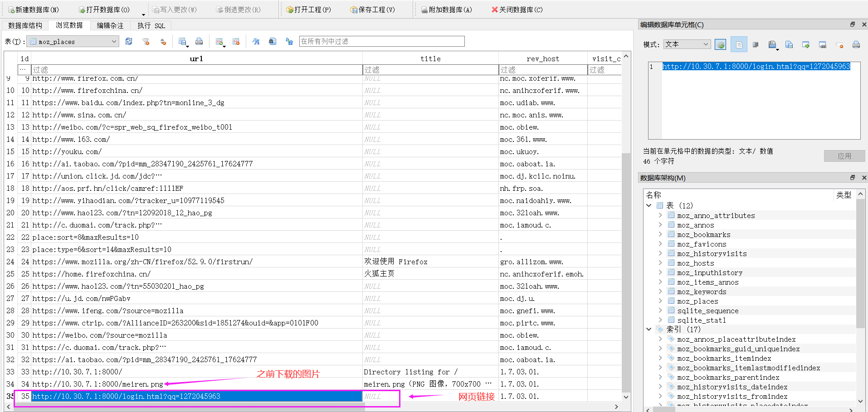Open the cell editor mode dropdown
This screenshot has height=412, width=868.
tap(687, 44)
